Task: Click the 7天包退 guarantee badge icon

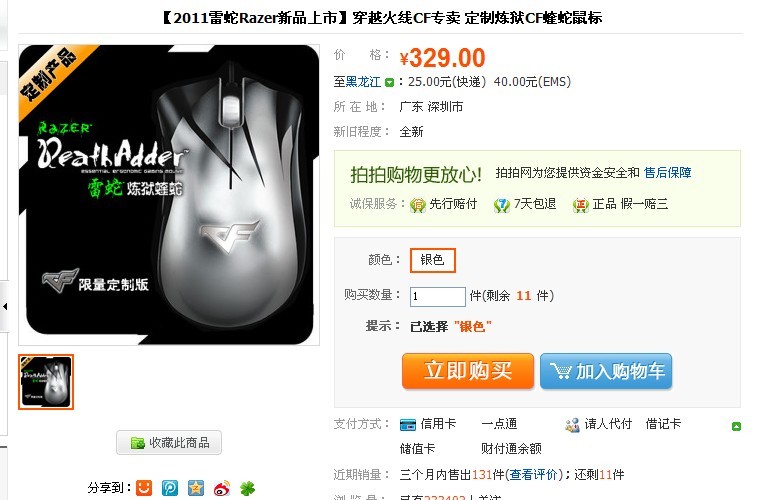Action: (502, 205)
